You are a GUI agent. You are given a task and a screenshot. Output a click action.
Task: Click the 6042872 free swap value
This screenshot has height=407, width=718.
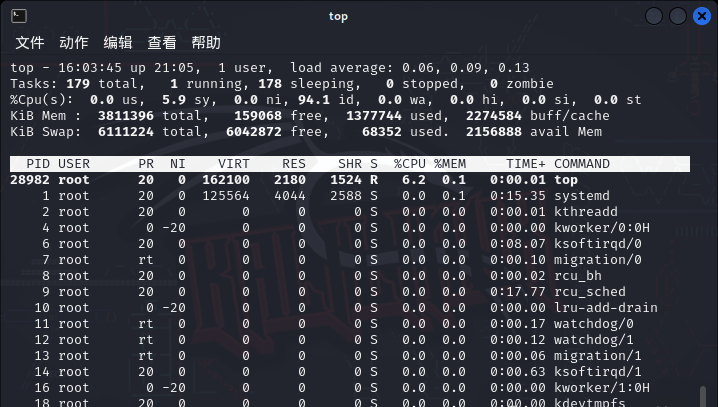click(254, 132)
